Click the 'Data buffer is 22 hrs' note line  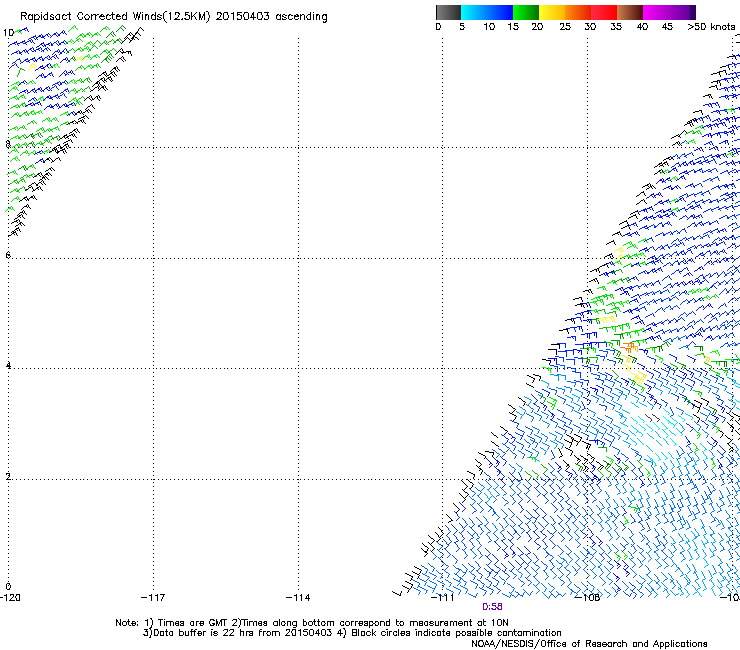coord(352,633)
